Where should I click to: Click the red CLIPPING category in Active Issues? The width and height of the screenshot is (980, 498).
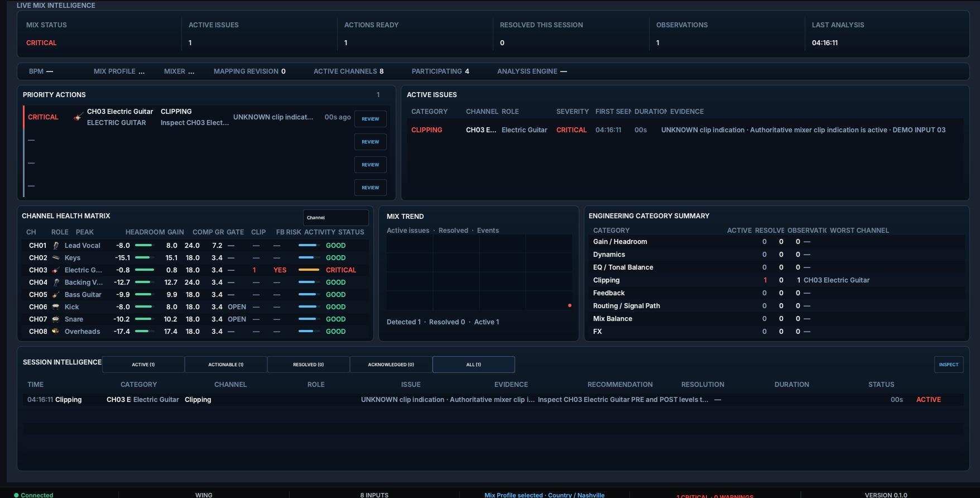pyautogui.click(x=427, y=130)
